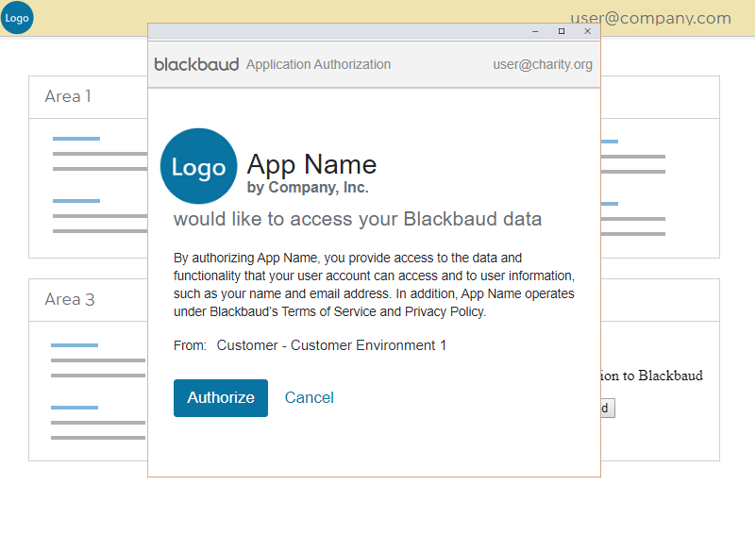The height and width of the screenshot is (535, 756).
Task: Select user@charity.org in the dialog header
Action: coord(542,64)
